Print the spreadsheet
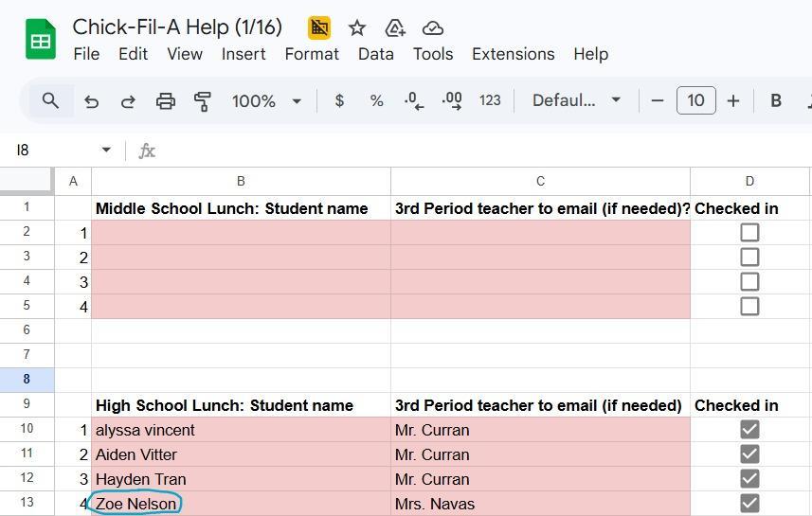This screenshot has height=516, width=812. [166, 101]
